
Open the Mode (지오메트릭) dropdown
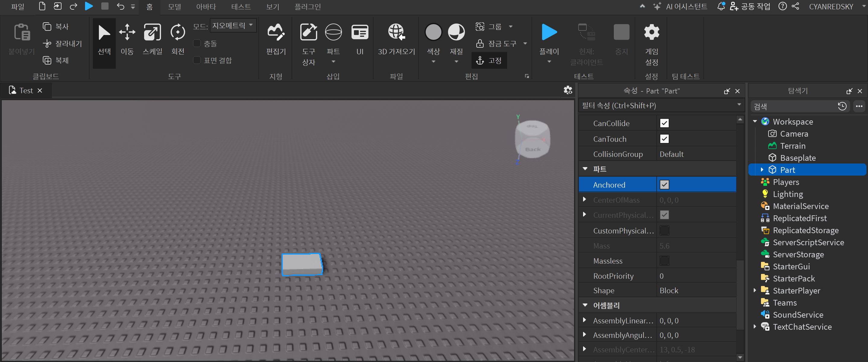(233, 26)
